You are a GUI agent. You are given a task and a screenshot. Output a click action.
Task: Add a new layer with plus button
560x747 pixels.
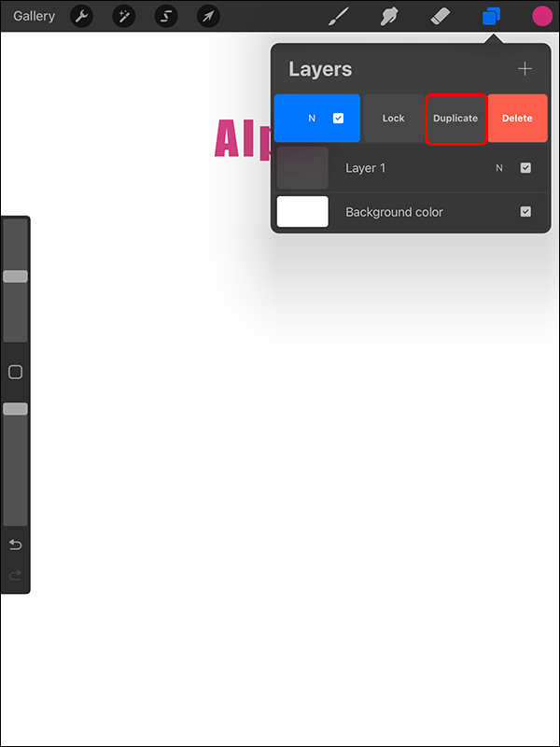point(525,69)
